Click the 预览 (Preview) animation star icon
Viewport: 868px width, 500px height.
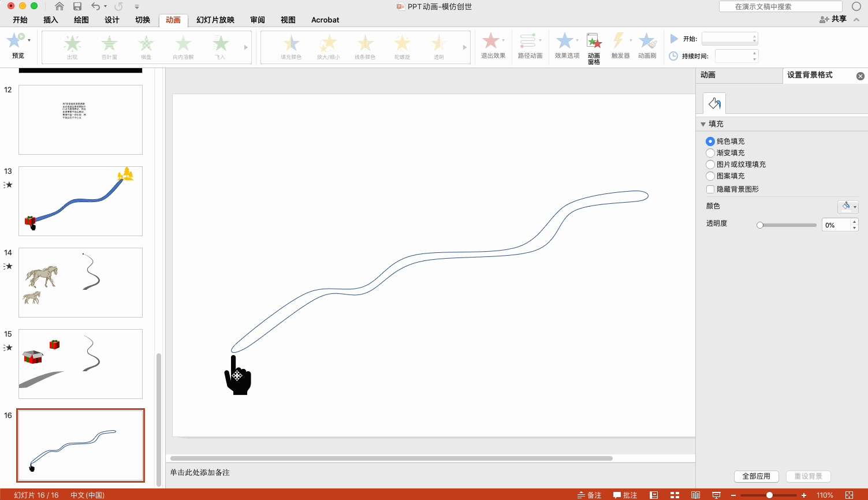click(15, 40)
